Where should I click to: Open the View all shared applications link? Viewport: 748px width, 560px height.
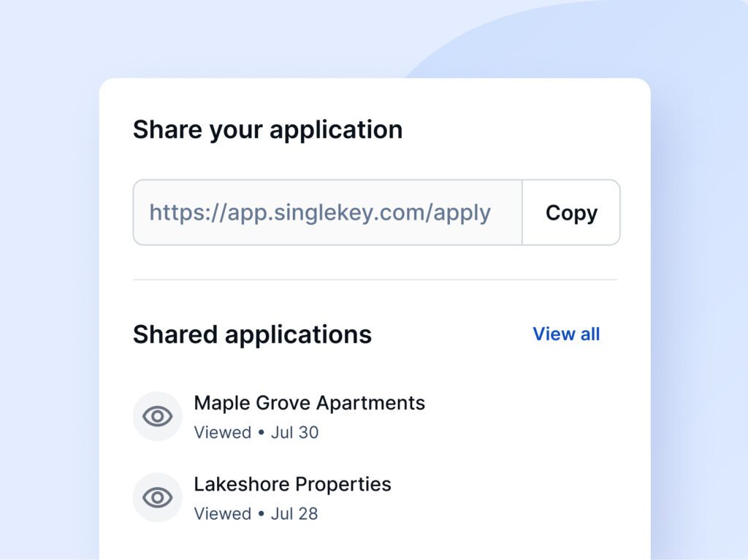point(566,334)
